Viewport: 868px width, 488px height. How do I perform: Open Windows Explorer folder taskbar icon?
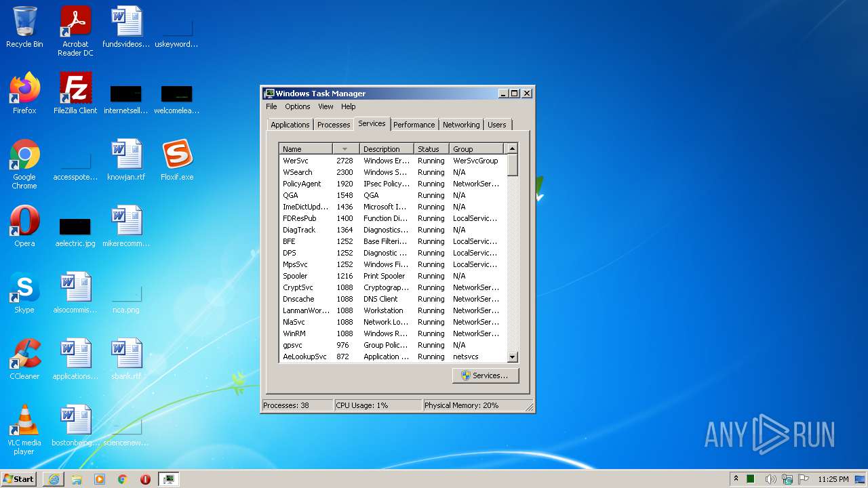77,479
